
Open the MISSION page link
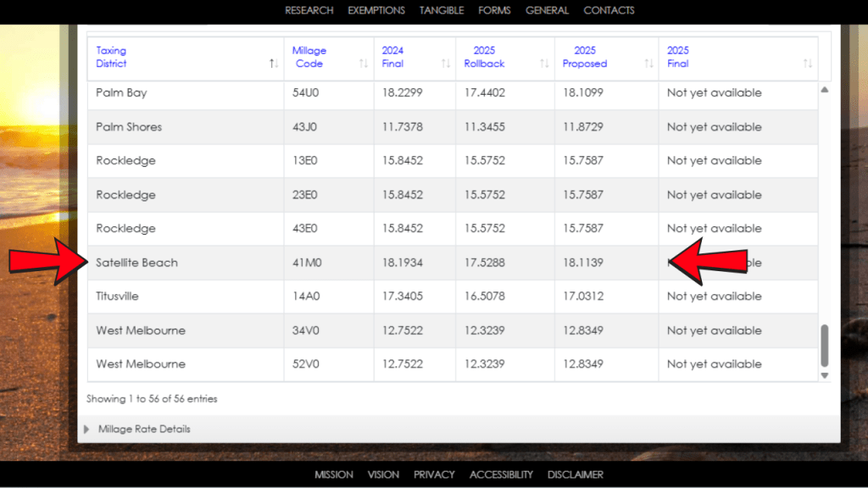[334, 474]
